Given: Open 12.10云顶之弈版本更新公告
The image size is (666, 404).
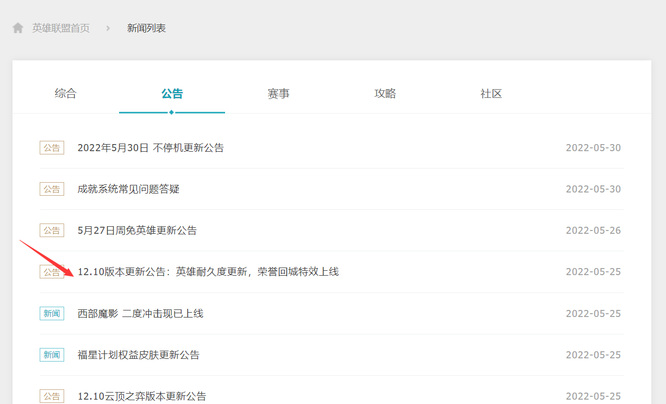Looking at the screenshot, I should pyautogui.click(x=141, y=396).
